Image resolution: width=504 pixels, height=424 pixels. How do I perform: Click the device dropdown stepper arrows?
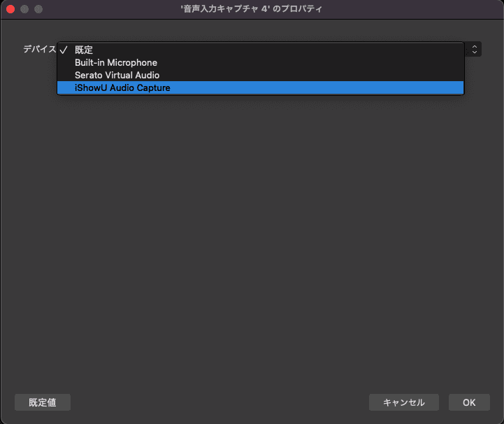(x=475, y=49)
